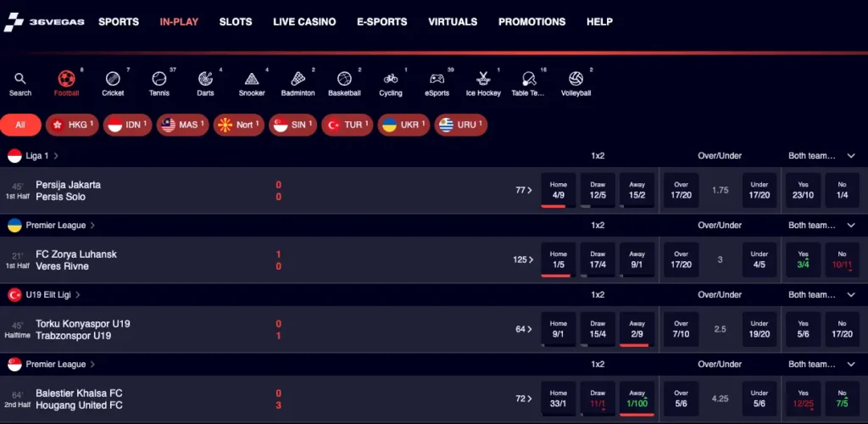Filter matches by All countries
Image resolution: width=868 pixels, height=424 pixels.
point(20,126)
